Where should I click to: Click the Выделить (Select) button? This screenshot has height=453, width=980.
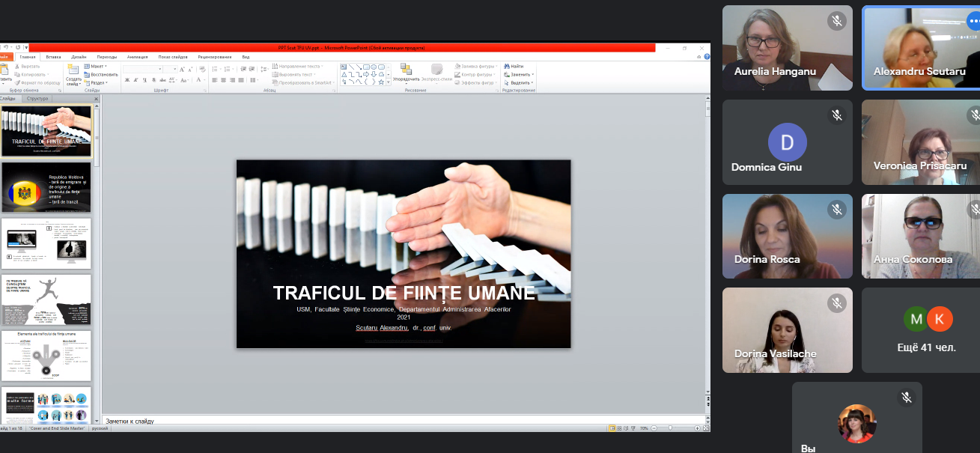(520, 82)
